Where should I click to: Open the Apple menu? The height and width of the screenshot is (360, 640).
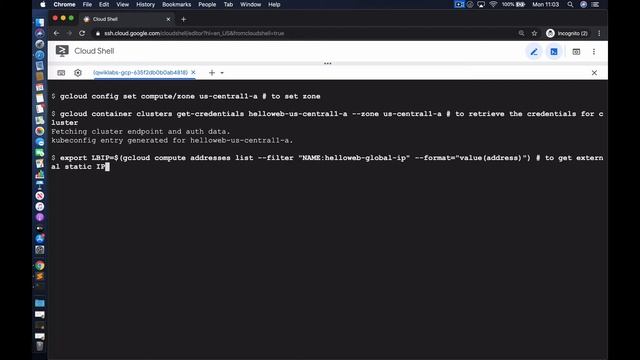43,4
